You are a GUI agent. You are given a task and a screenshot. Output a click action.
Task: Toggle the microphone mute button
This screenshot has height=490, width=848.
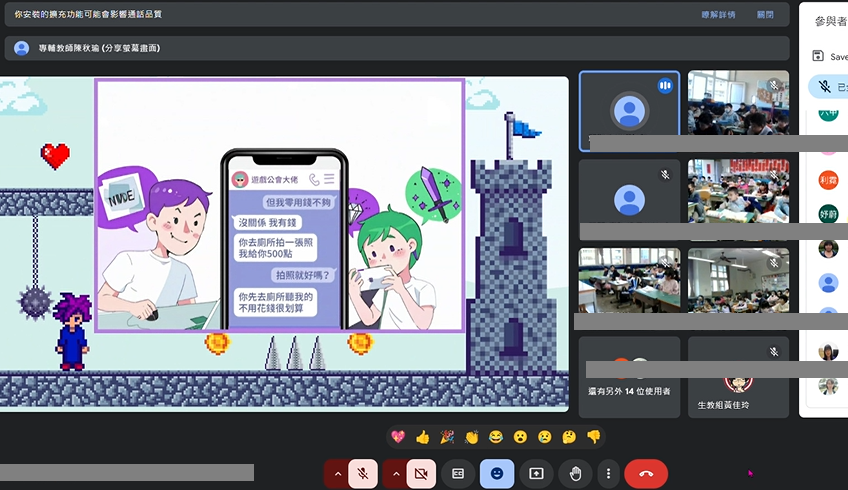click(363, 473)
